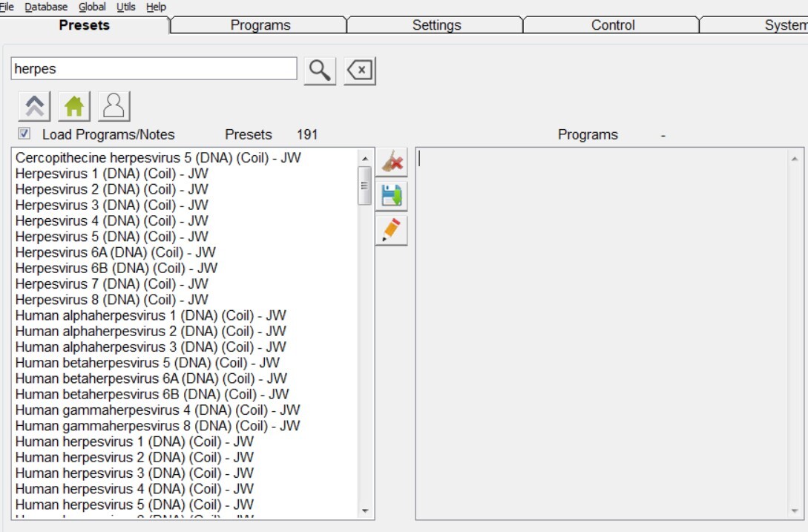Open the Utils menu
Viewport: 808px width, 532px height.
click(125, 7)
